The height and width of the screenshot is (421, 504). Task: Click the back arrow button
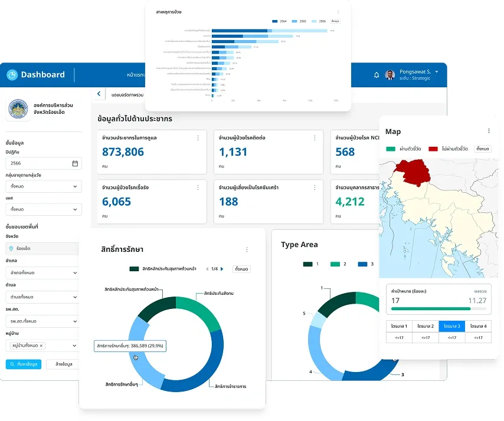tap(99, 94)
